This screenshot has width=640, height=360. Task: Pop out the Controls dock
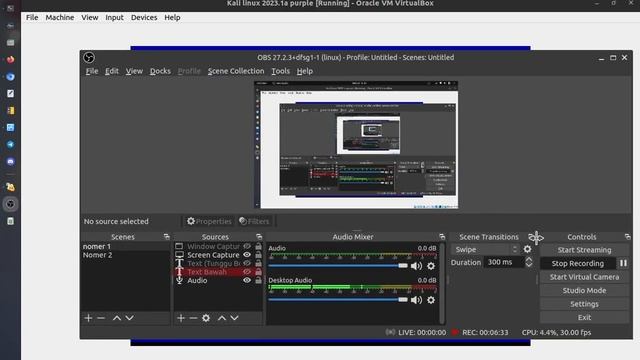point(627,237)
